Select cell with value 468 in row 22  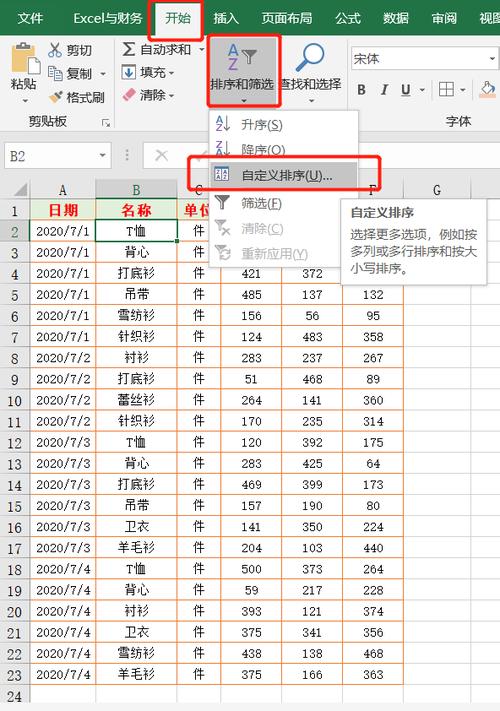point(373,653)
